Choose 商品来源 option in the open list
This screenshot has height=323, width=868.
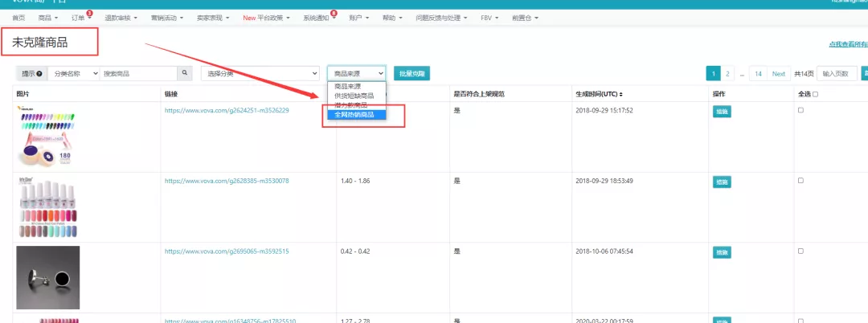click(357, 86)
